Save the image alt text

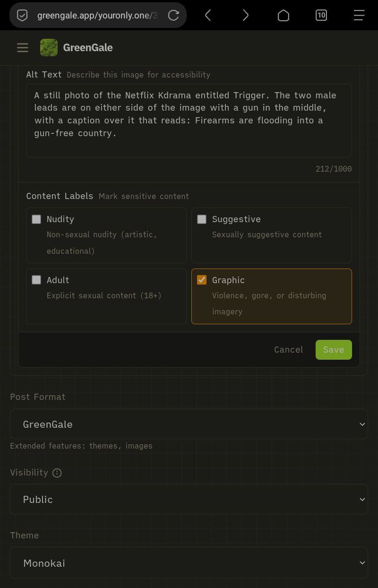(334, 350)
